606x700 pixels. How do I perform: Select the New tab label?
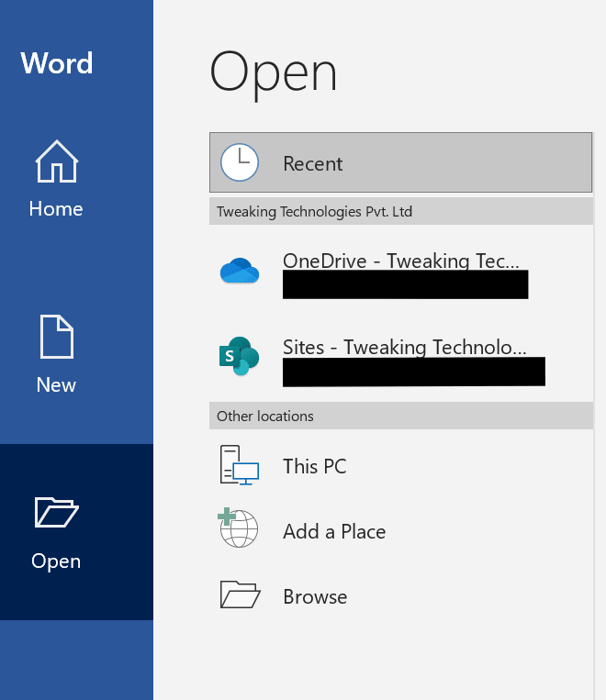click(x=56, y=384)
